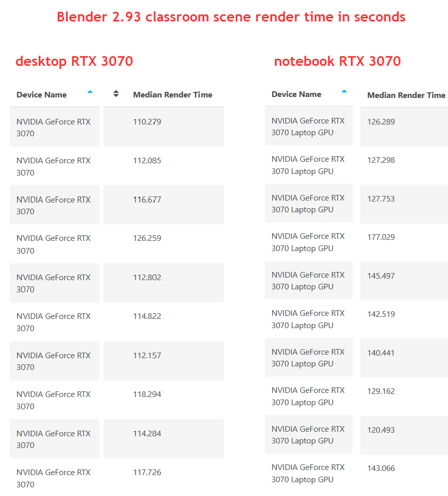The width and height of the screenshot is (448, 496).
Task: Click Laptop GPU device name in 177.029 row
Action: tap(308, 242)
